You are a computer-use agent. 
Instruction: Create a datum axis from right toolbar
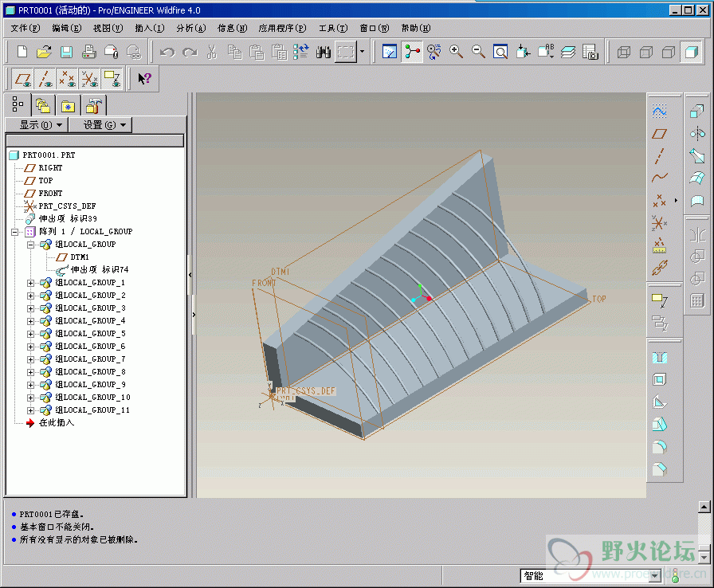pyautogui.click(x=659, y=155)
